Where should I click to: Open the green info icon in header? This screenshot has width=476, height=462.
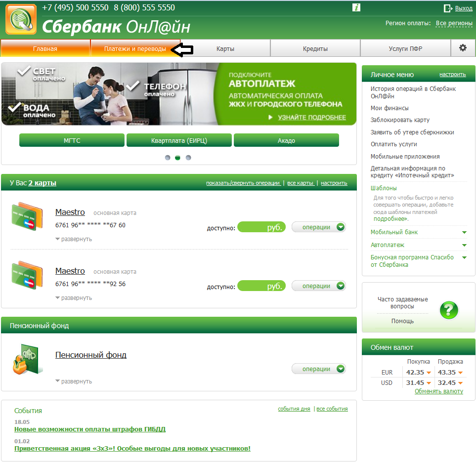(356, 7)
